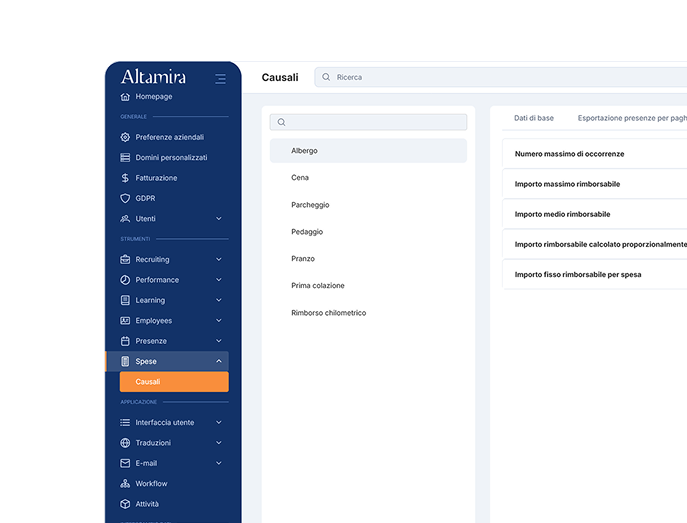
Task: Click the Homepage house icon
Action: pyautogui.click(x=125, y=97)
